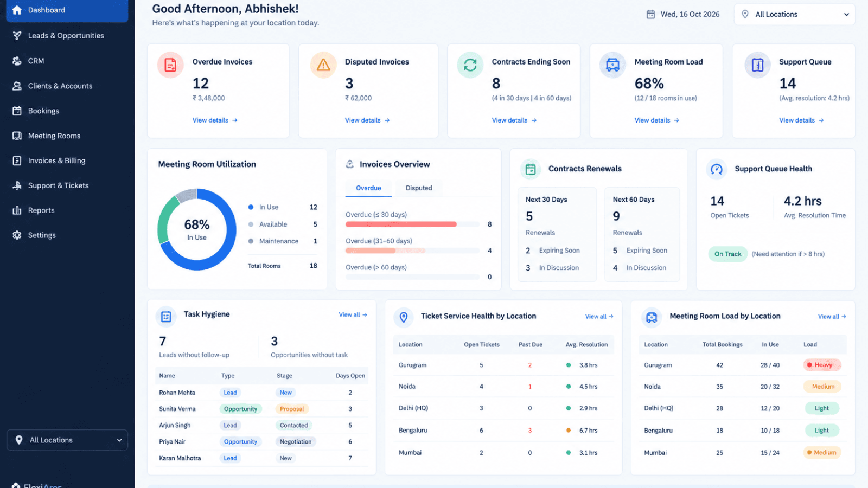Screen dimensions: 868x488
Task: Click the Meeting Rooms sidebar icon
Action: tap(17, 136)
